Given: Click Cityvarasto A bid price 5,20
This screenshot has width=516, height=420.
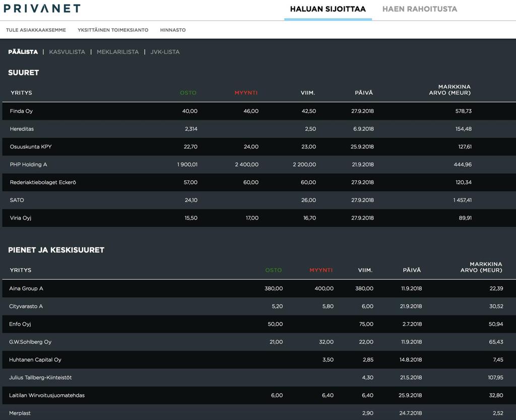Looking at the screenshot, I should coord(277,306).
